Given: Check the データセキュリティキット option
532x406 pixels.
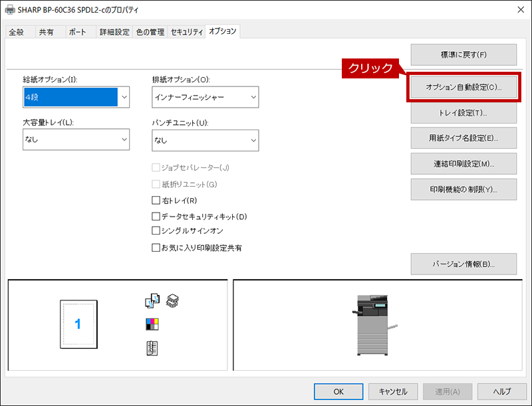Looking at the screenshot, I should point(156,216).
